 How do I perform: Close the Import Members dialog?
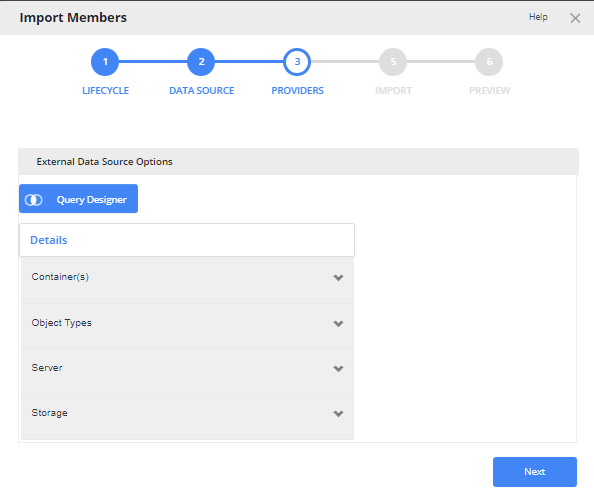coord(575,18)
